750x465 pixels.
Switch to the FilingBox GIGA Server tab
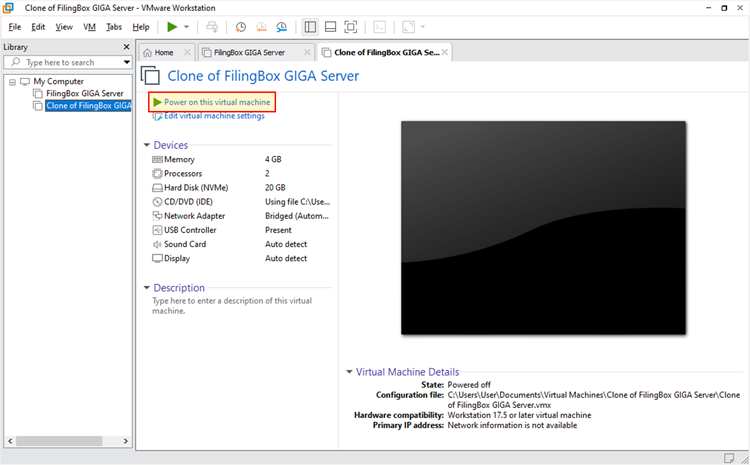(251, 52)
